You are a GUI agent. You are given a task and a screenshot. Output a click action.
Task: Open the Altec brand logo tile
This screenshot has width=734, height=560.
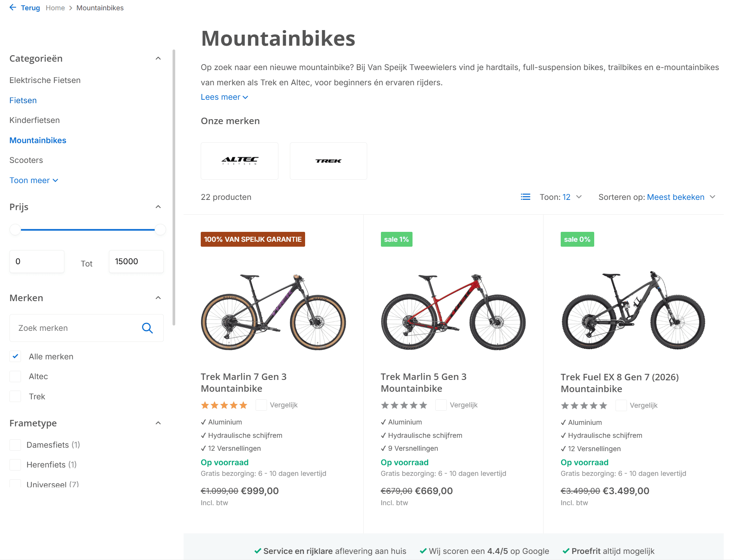click(x=240, y=161)
